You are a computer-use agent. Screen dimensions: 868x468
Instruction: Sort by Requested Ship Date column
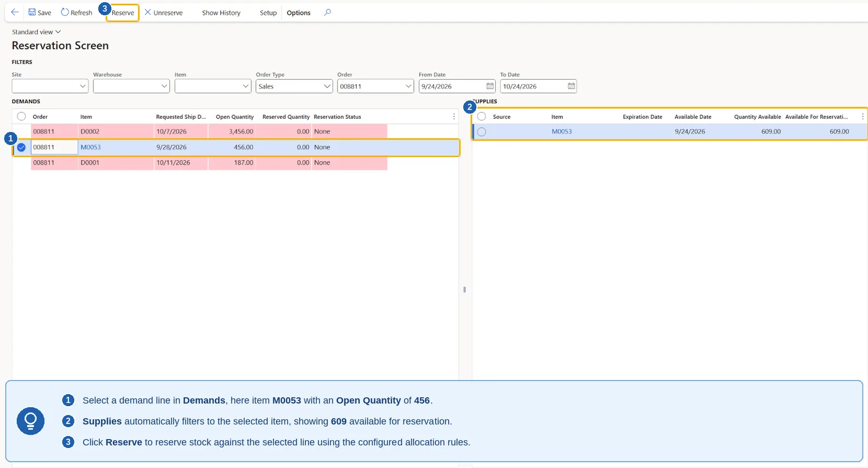coord(181,117)
